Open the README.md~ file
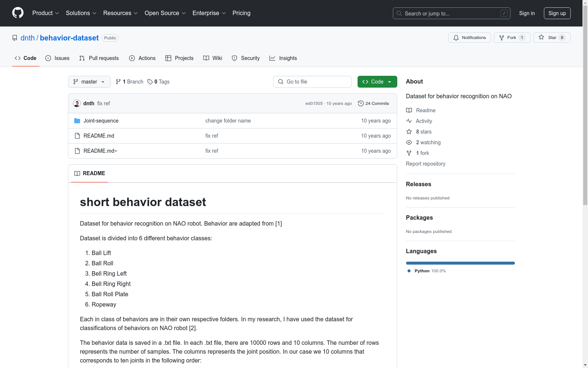 click(x=100, y=151)
